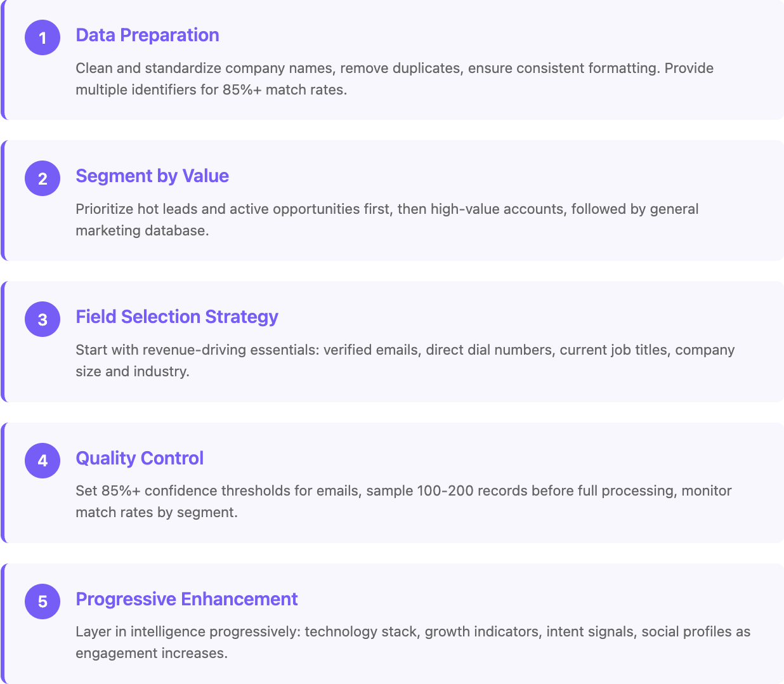The height and width of the screenshot is (684, 784).
Task: Click the number 1 circle badge
Action: tap(42, 37)
